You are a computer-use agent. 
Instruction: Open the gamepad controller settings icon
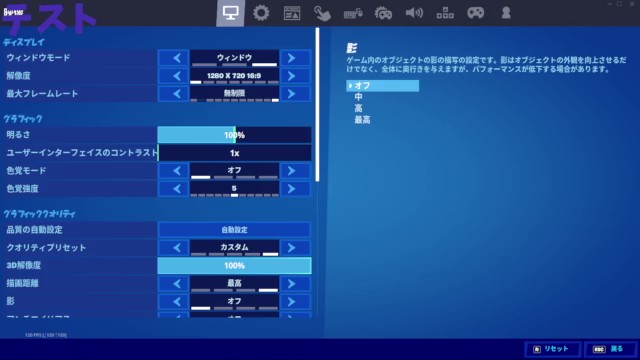click(x=476, y=13)
